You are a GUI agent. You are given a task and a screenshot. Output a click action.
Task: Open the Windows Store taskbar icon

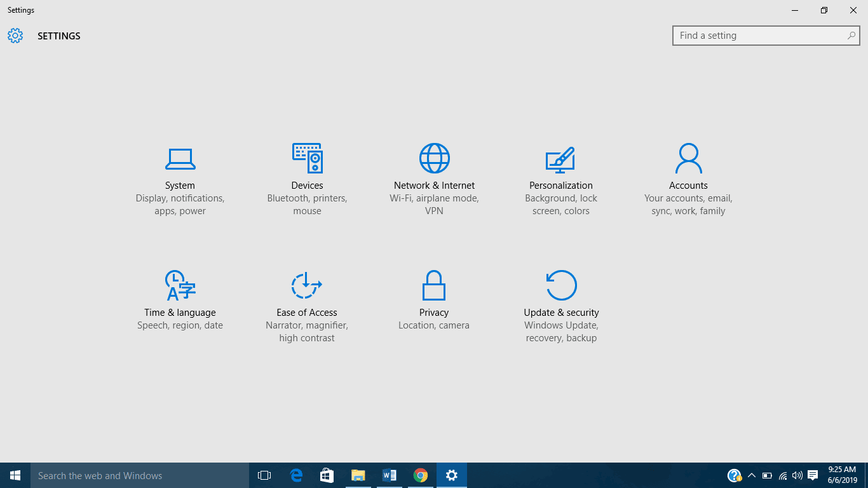(327, 475)
